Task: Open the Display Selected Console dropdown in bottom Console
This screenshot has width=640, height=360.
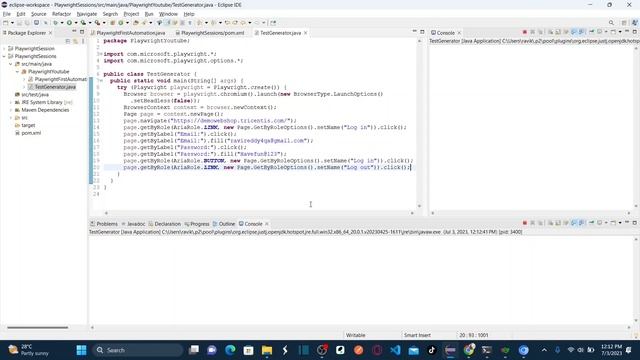Action: click(606, 223)
